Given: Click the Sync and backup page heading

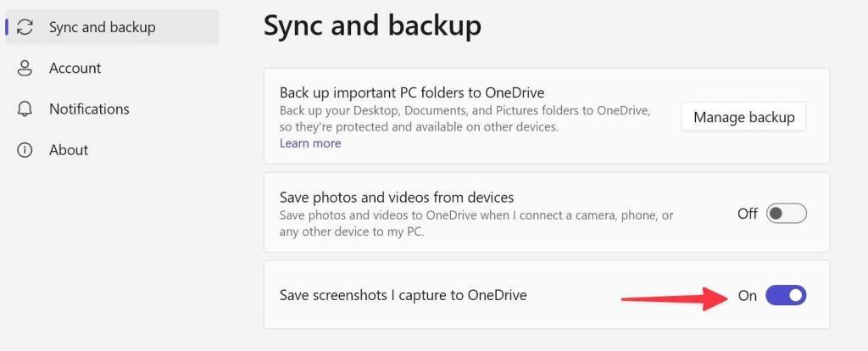Looking at the screenshot, I should click(x=372, y=25).
